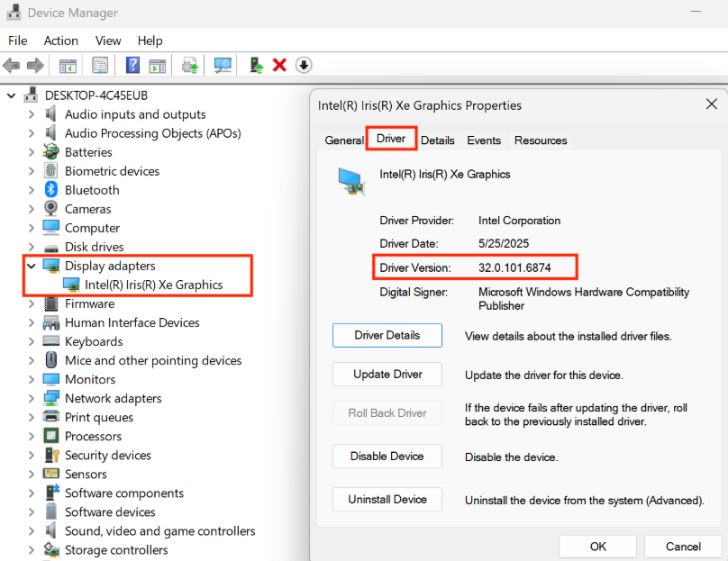This screenshot has height=561, width=728.
Task: Expand the Audio inputs and outputs node
Action: pos(32,114)
